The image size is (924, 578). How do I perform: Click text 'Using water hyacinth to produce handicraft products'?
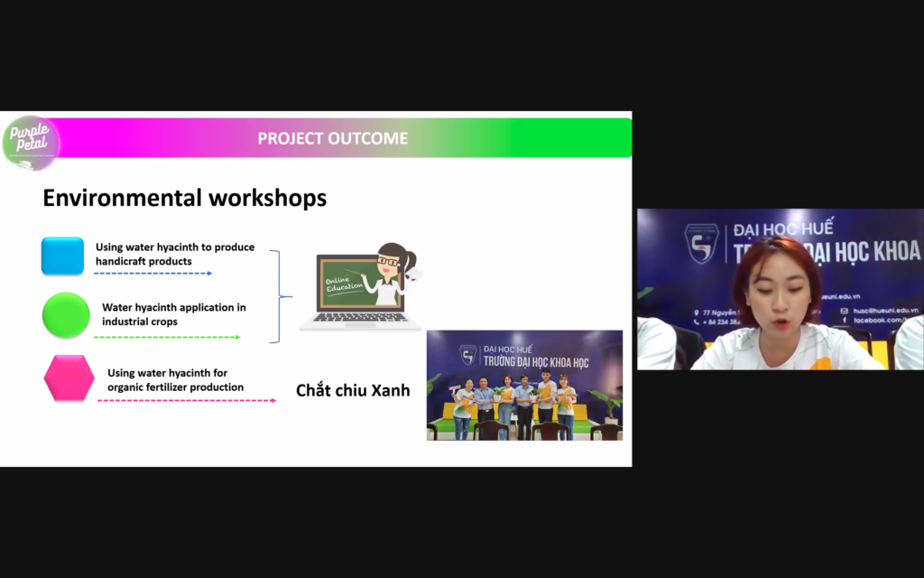click(x=175, y=254)
